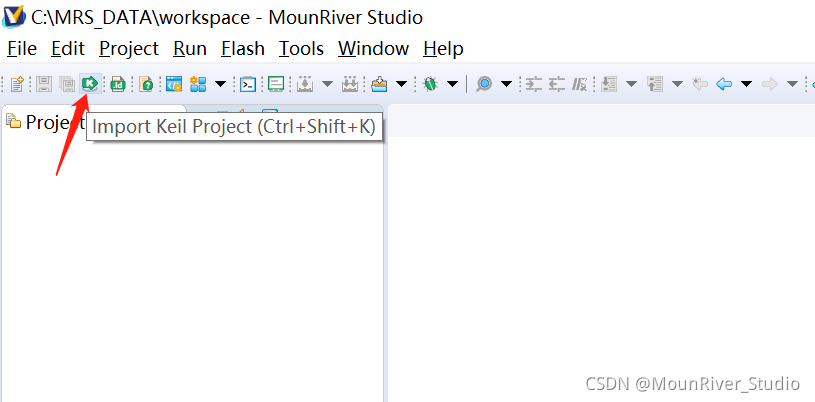The height and width of the screenshot is (402, 815).
Task: Click the New file wizard icon
Action: coord(17,84)
